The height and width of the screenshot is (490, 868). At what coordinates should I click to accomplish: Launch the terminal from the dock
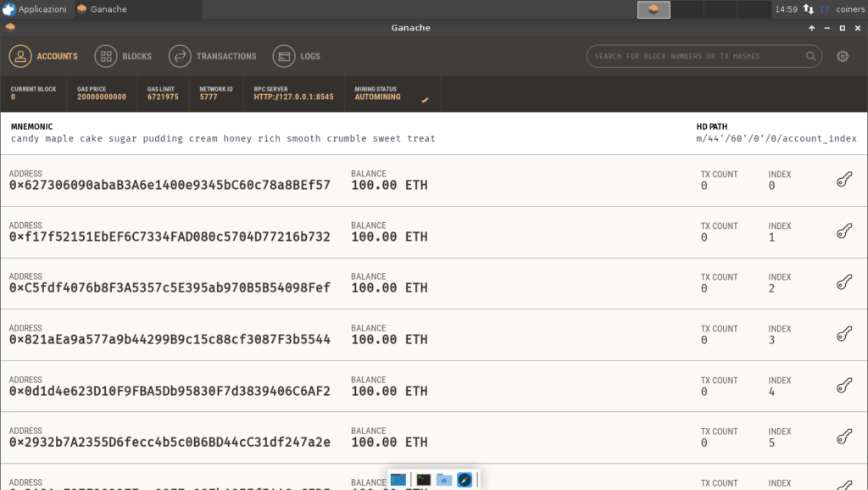(x=424, y=480)
